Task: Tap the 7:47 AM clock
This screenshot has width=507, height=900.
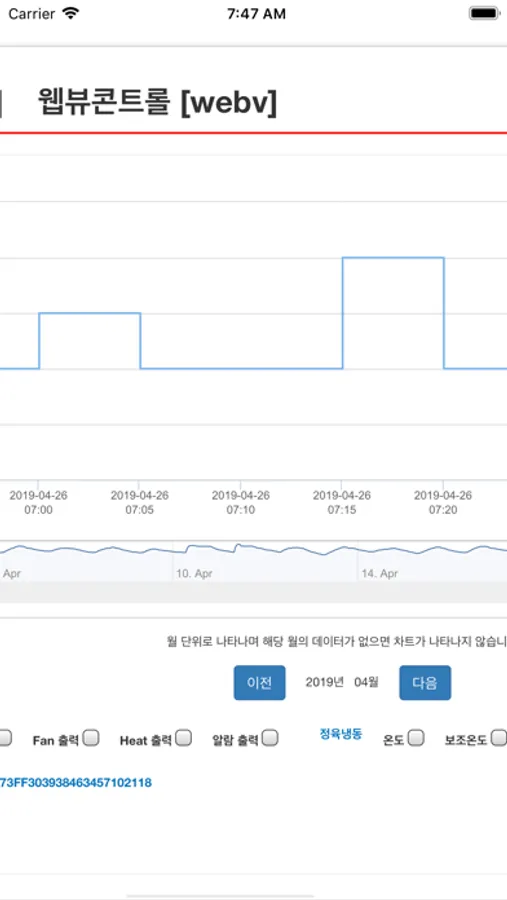Action: [256, 14]
